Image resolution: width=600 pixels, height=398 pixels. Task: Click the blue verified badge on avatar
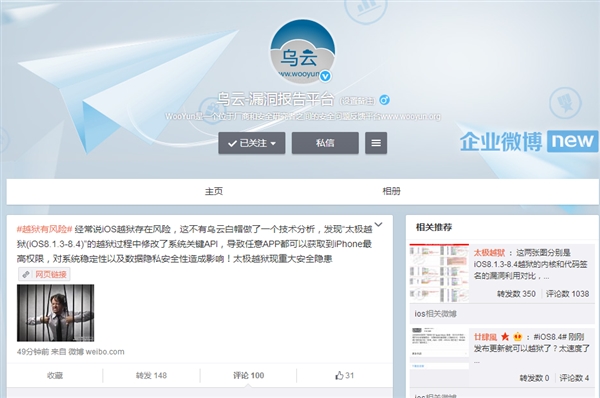click(x=325, y=77)
